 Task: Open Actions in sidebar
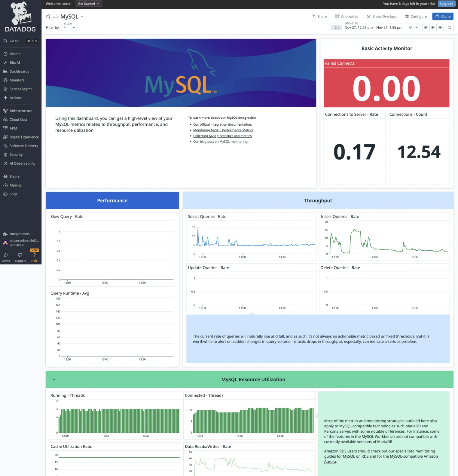tap(15, 98)
